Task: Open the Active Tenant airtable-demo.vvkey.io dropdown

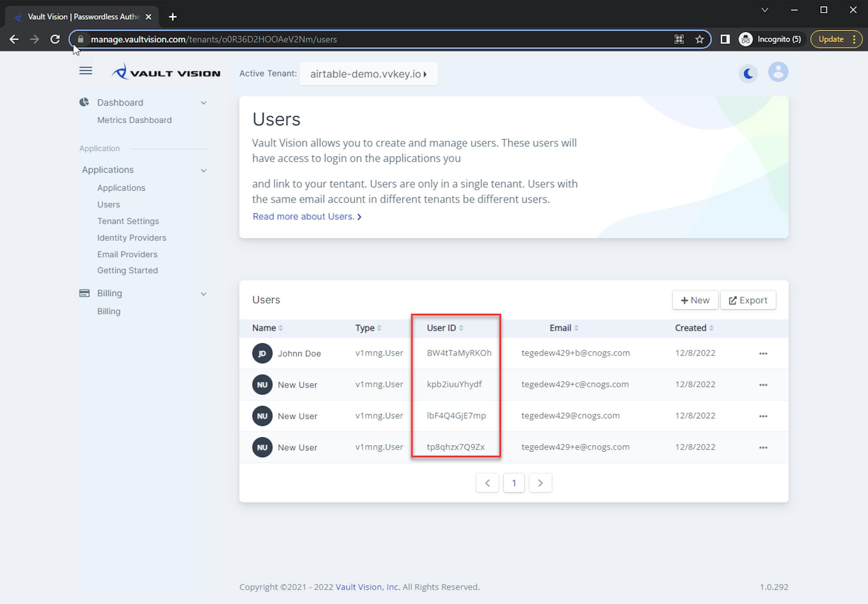Action: point(368,74)
